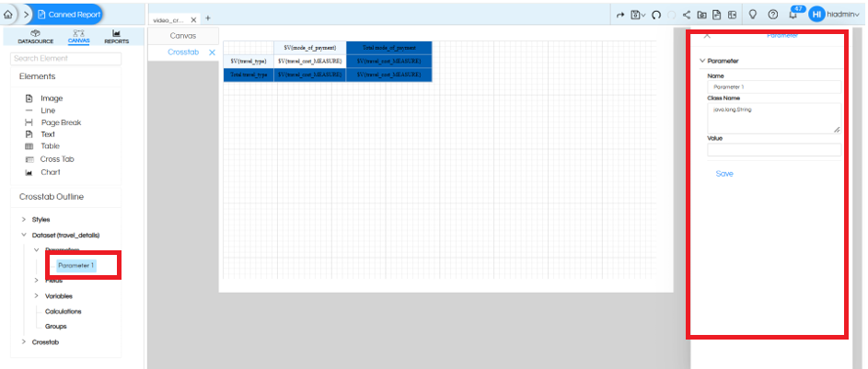Select Calculations in the outline
This screenshot has width=868, height=369.
(x=64, y=311)
